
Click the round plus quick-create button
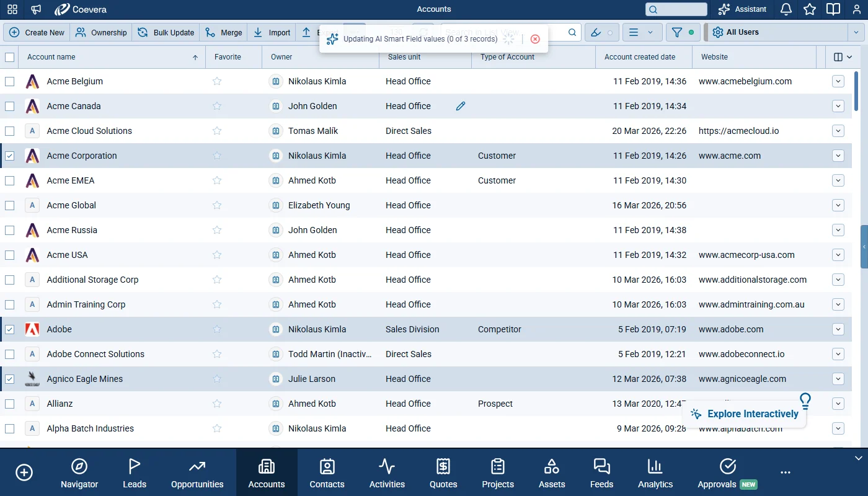pyautogui.click(x=24, y=472)
